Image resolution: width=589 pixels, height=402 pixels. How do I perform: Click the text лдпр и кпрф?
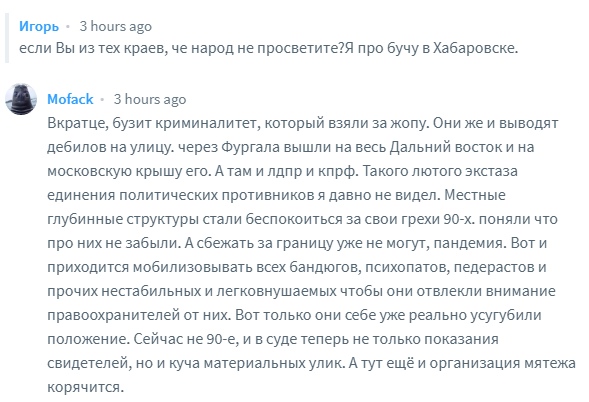311,171
